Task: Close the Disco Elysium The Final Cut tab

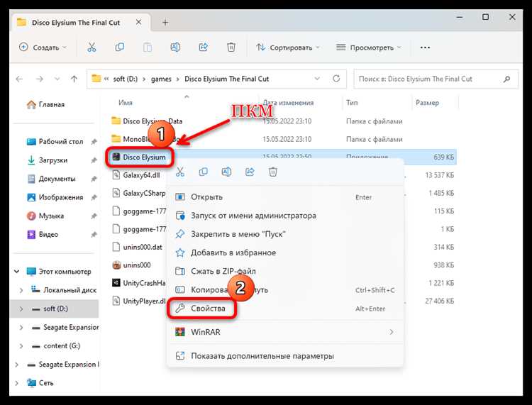Action: (138, 22)
